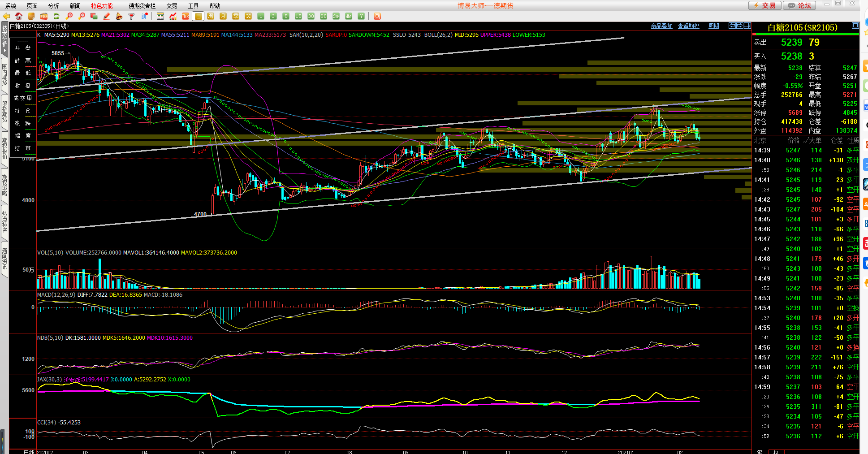The image size is (868, 454).
Task: Open the 帮助 menu
Action: pyautogui.click(x=215, y=6)
